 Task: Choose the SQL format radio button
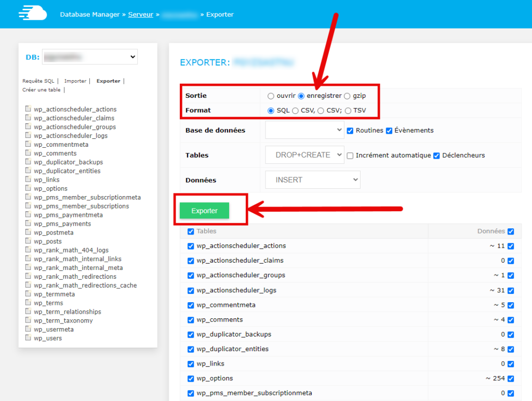[270, 111]
